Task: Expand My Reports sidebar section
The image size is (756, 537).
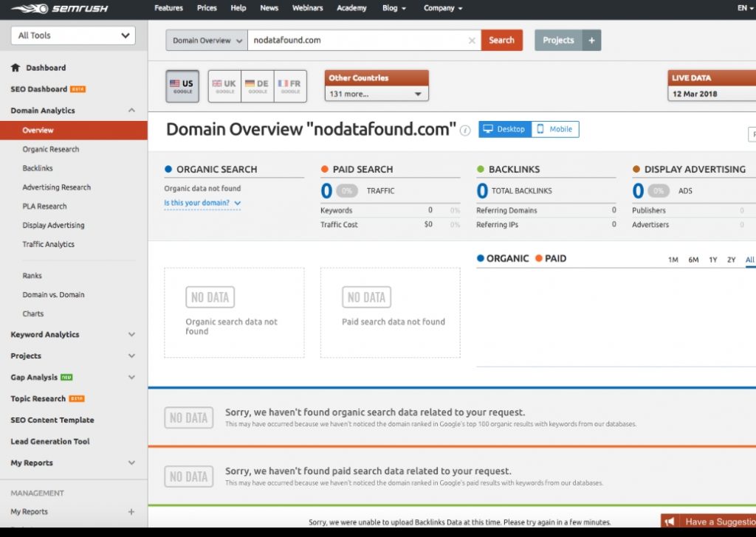Action: (x=131, y=462)
